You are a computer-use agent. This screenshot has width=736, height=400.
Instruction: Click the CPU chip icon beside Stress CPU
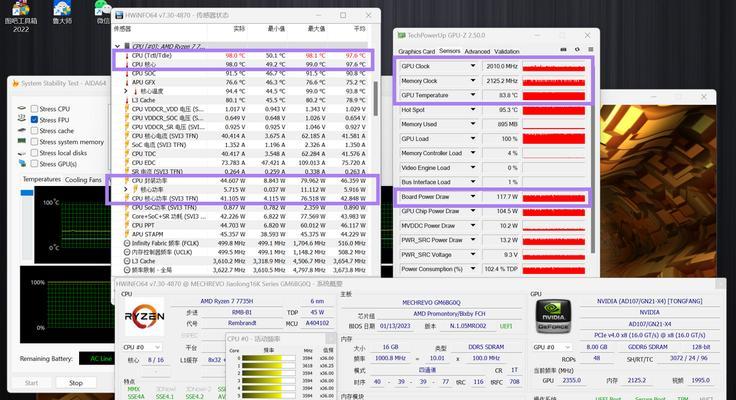(x=22, y=108)
